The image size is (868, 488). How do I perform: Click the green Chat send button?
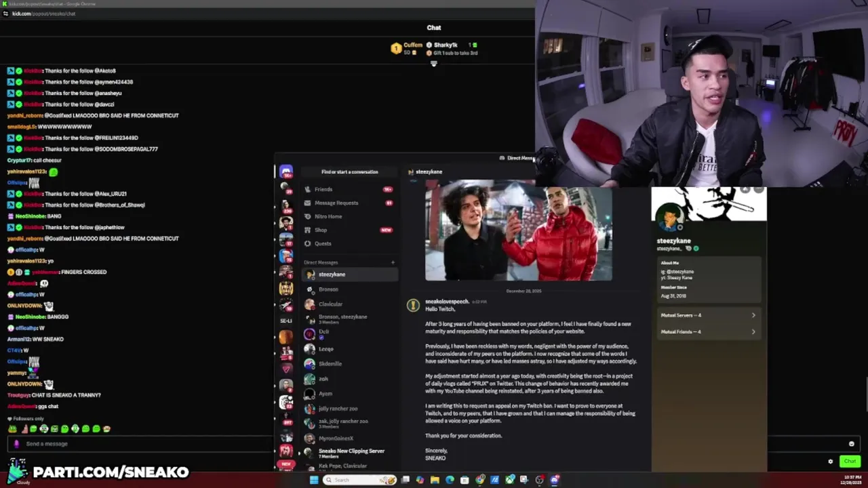850,462
